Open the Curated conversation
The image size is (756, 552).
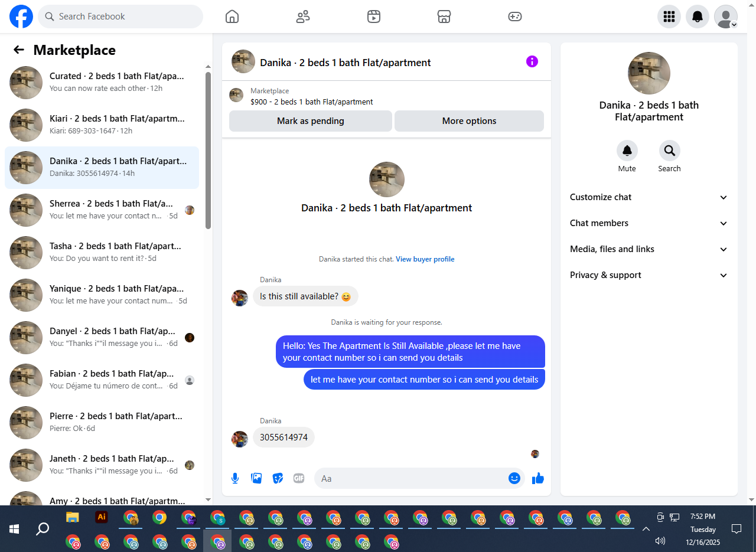tap(102, 83)
